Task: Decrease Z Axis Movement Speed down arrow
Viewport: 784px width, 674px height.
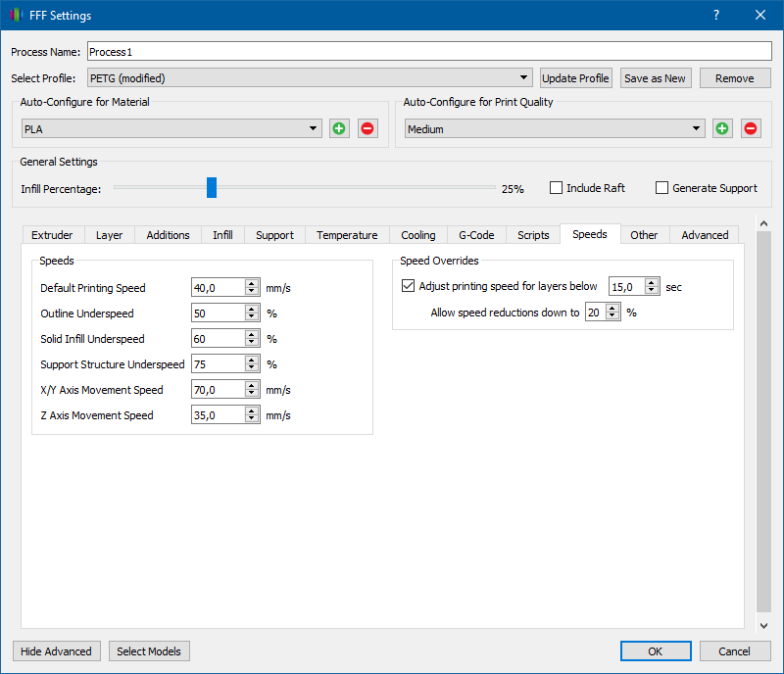Action: (x=252, y=419)
